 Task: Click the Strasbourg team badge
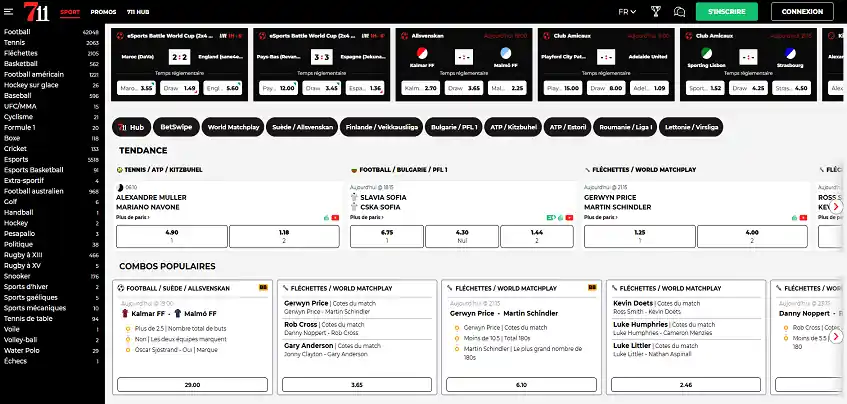pos(790,53)
